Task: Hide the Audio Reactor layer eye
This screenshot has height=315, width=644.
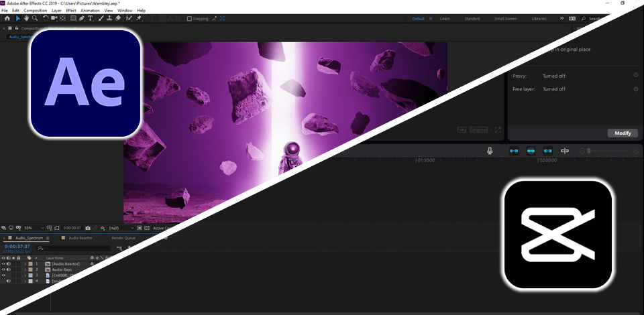Action: pos(3,264)
